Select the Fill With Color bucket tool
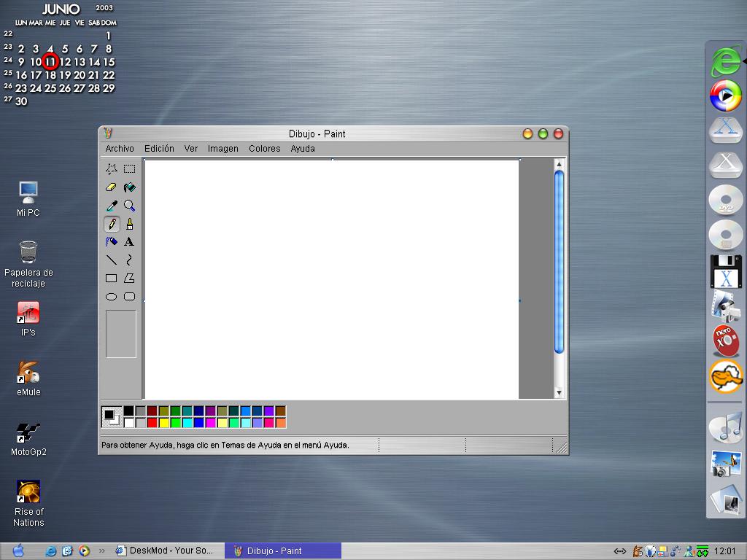This screenshot has height=560, width=747. pos(129,187)
